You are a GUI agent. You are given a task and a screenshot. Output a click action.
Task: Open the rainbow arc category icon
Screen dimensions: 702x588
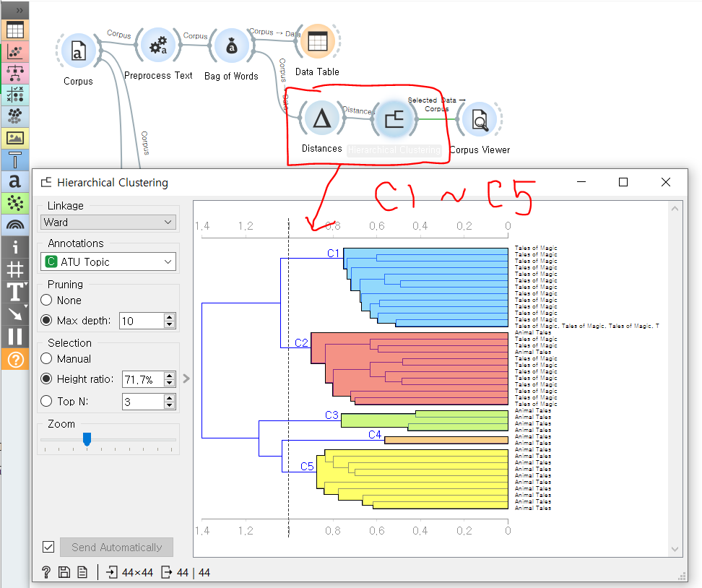(14, 225)
